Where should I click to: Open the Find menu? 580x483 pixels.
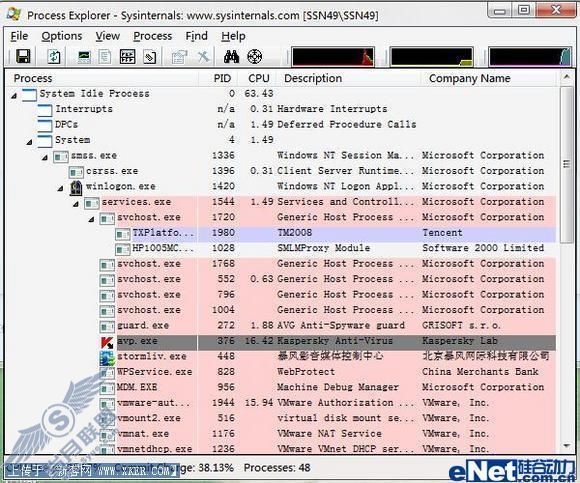pyautogui.click(x=196, y=36)
